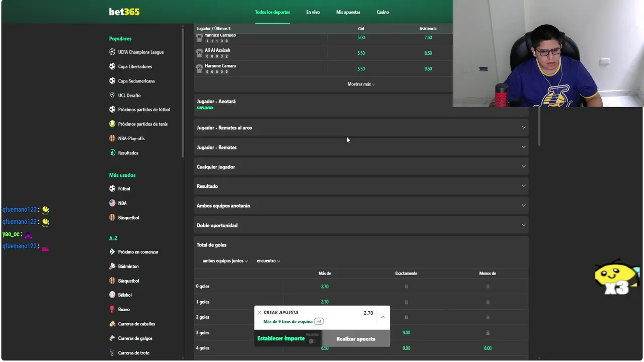Select the locked Menos de cell for 3 goles

(x=488, y=333)
